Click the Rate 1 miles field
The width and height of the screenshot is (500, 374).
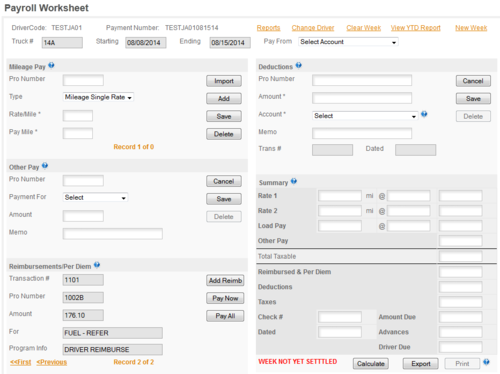click(x=340, y=196)
